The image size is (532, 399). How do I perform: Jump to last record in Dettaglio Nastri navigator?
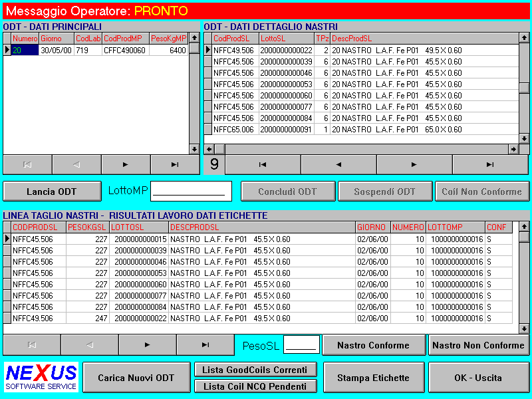tap(490, 164)
